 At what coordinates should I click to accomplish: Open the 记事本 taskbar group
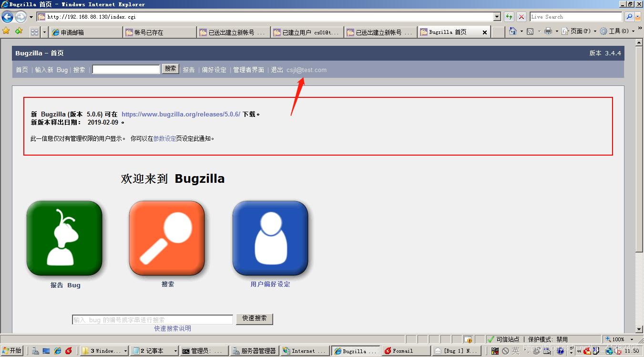point(153,351)
